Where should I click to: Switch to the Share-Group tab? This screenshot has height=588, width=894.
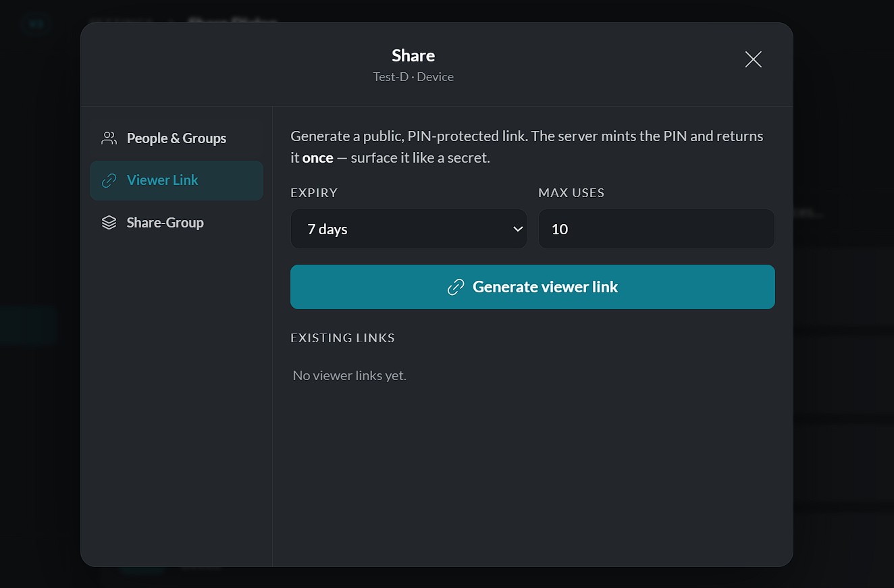(x=176, y=222)
